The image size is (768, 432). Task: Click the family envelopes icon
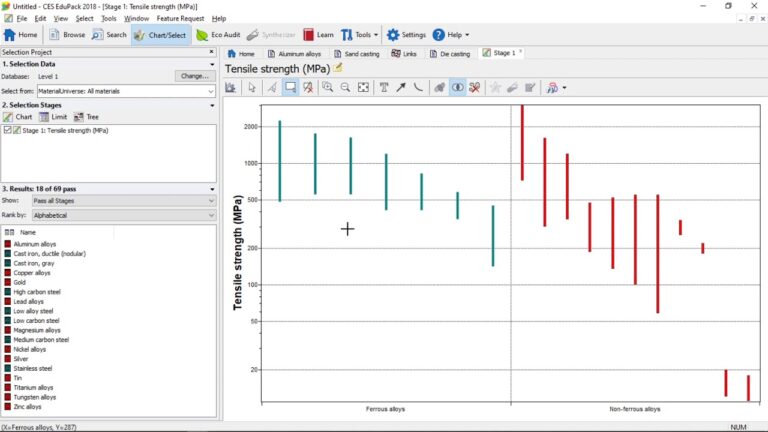tap(439, 88)
